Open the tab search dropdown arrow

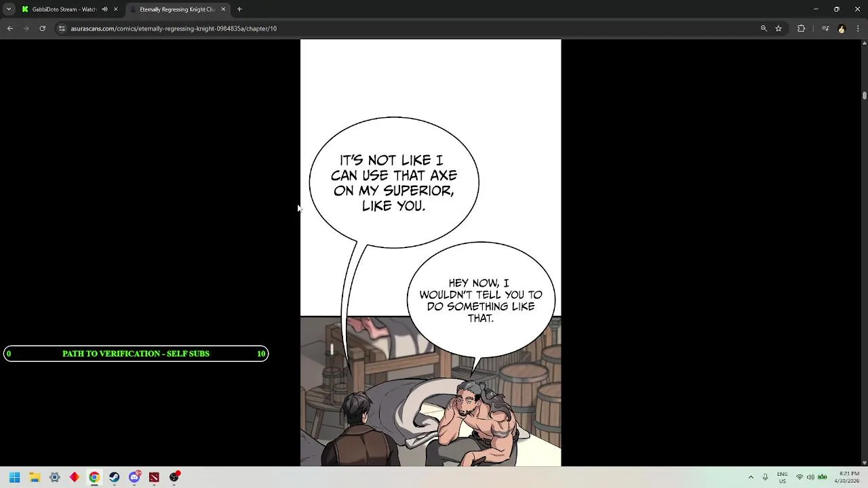pyautogui.click(x=9, y=9)
